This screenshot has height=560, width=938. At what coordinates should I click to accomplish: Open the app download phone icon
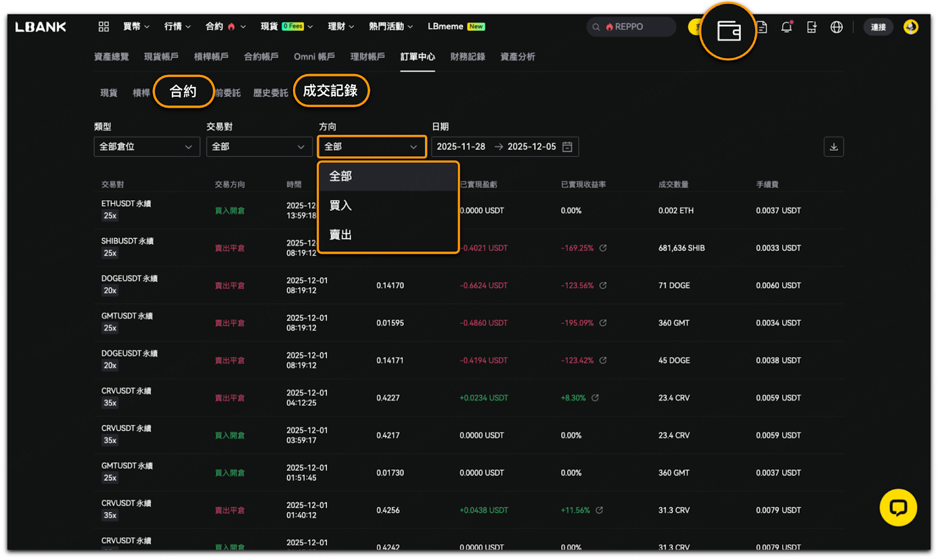[x=811, y=27]
